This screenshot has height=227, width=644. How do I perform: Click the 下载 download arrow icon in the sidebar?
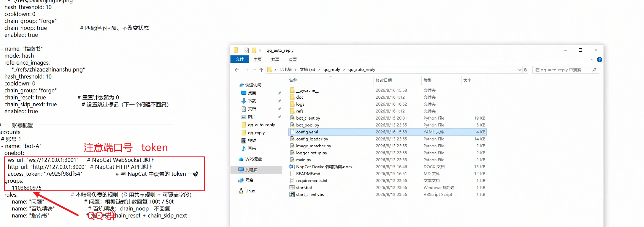(x=244, y=101)
